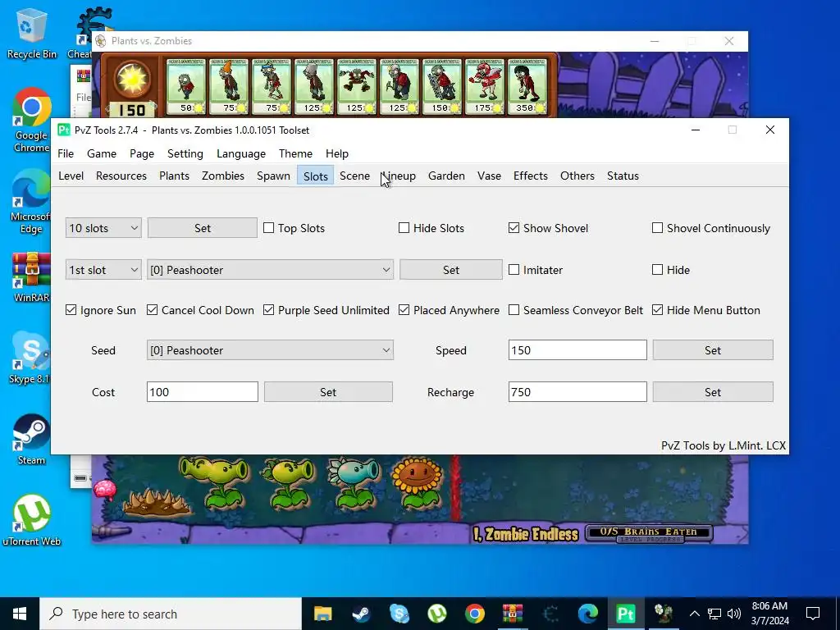The width and height of the screenshot is (840, 630).
Task: Click the Speed input field
Action: coord(577,349)
